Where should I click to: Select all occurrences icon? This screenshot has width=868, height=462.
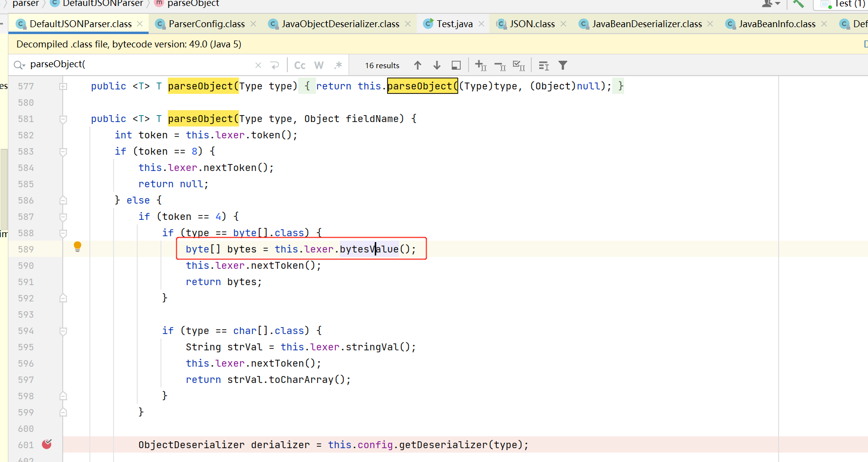pos(519,65)
